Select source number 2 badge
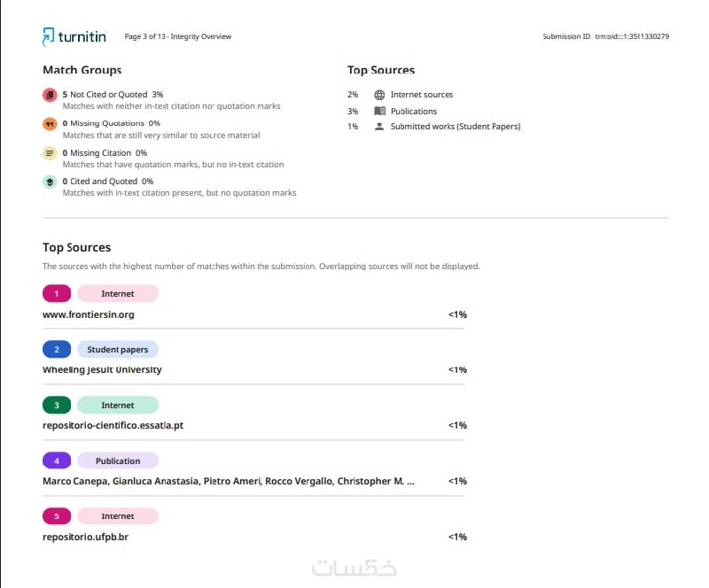Screen dimensions: 709x588 [57, 350]
